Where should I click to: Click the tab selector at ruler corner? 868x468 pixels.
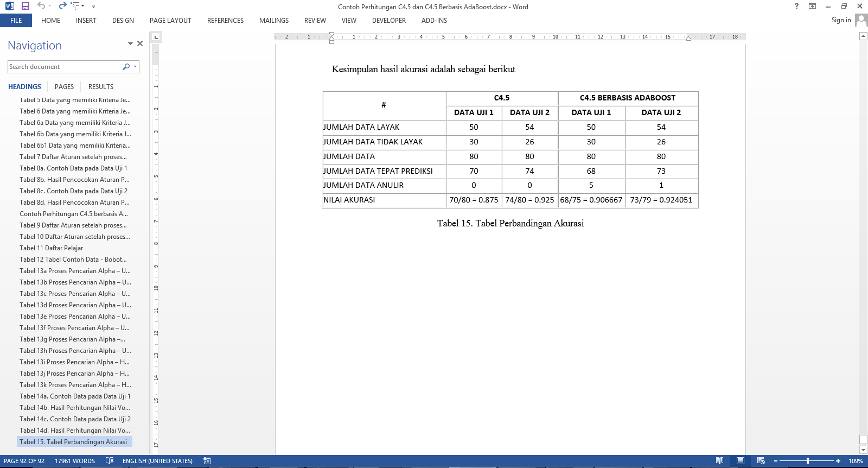coord(156,37)
